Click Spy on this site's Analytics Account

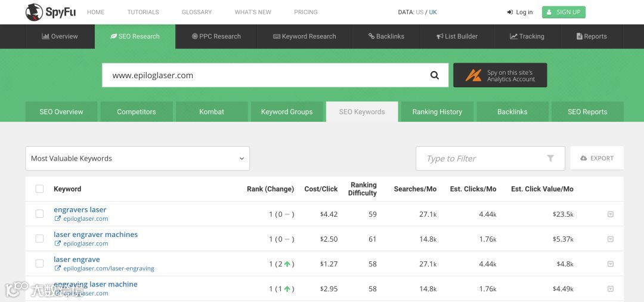500,75
